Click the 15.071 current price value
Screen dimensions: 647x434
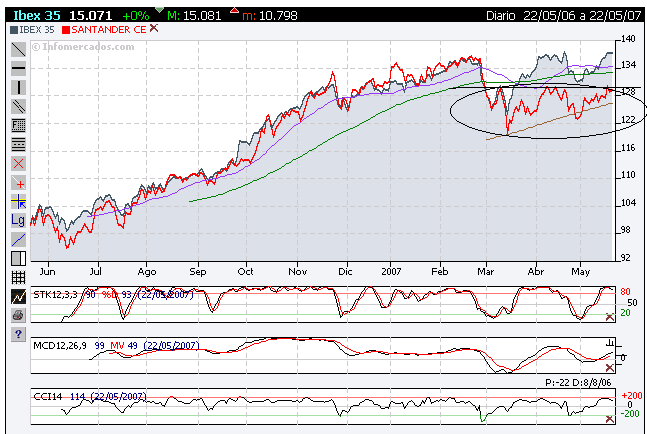(91, 16)
